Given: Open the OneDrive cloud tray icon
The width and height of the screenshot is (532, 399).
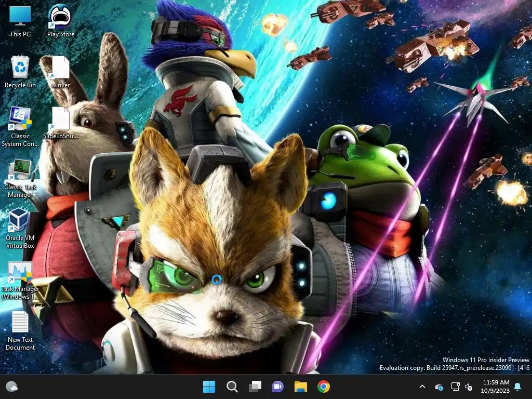Looking at the screenshot, I should [x=438, y=387].
